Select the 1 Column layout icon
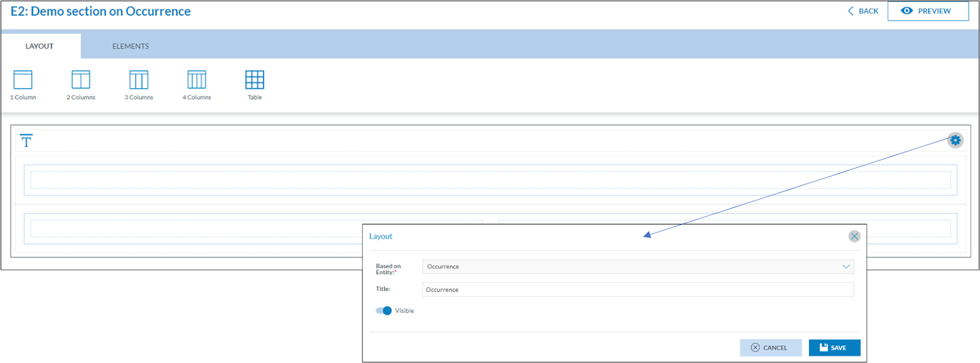 click(x=23, y=80)
